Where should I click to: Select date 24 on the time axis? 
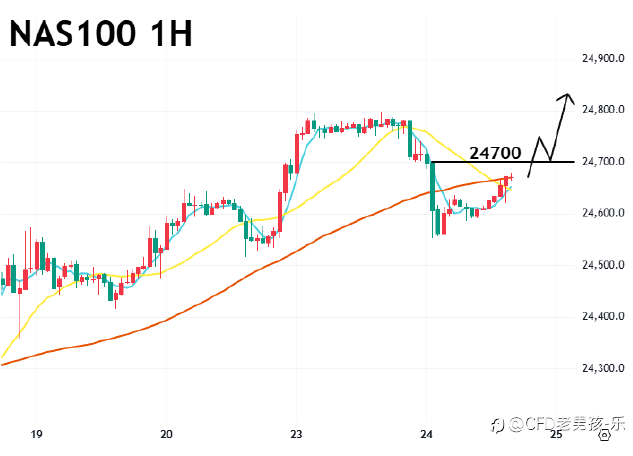tap(427, 434)
